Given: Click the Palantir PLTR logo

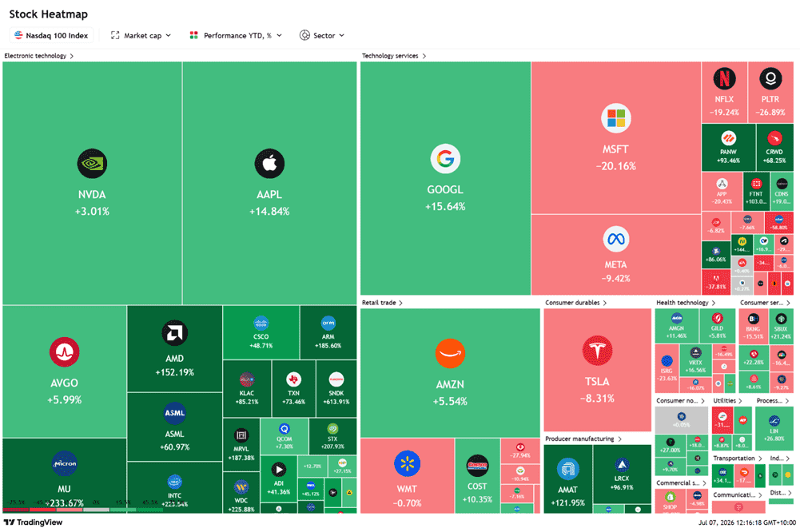Looking at the screenshot, I should tap(770, 78).
